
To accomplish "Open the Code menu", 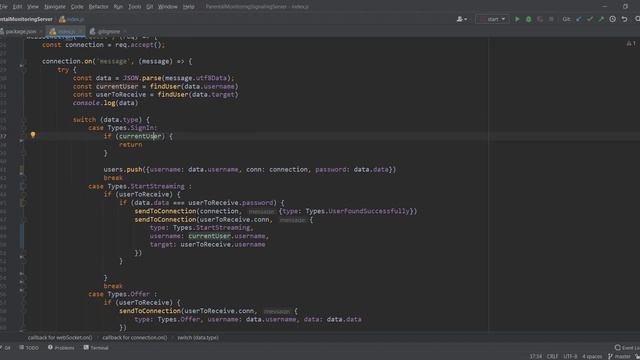I will pyautogui.click(x=77, y=7).
